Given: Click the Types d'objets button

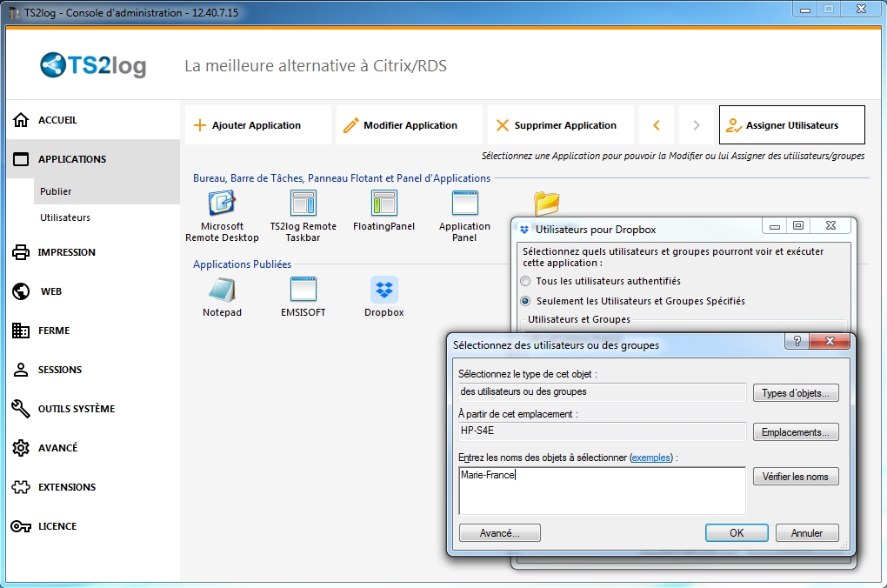Looking at the screenshot, I should pos(796,393).
